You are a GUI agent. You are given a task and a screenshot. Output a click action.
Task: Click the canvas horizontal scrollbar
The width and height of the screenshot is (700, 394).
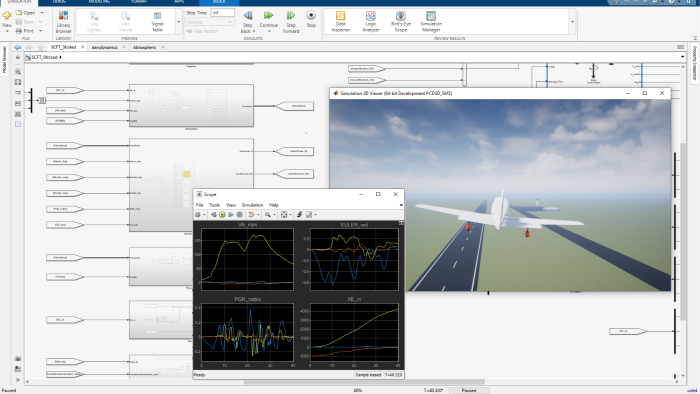tap(364, 382)
